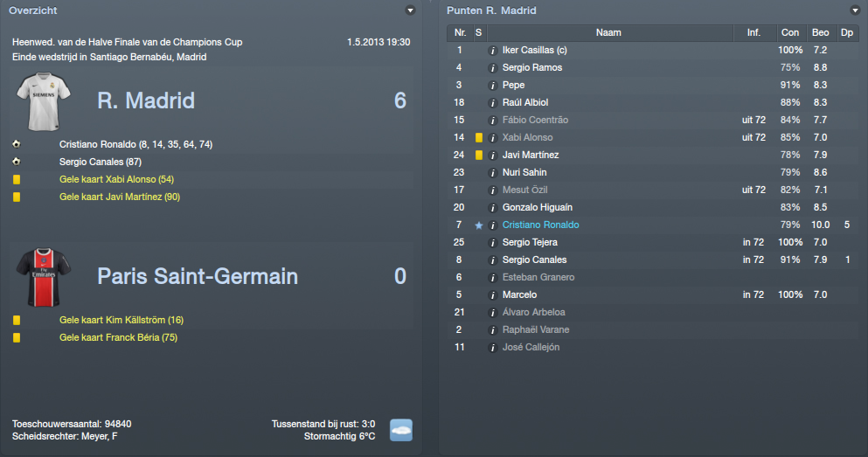Click Gele kaart Kim Källström event
This screenshot has width=868, height=457.
(x=122, y=320)
